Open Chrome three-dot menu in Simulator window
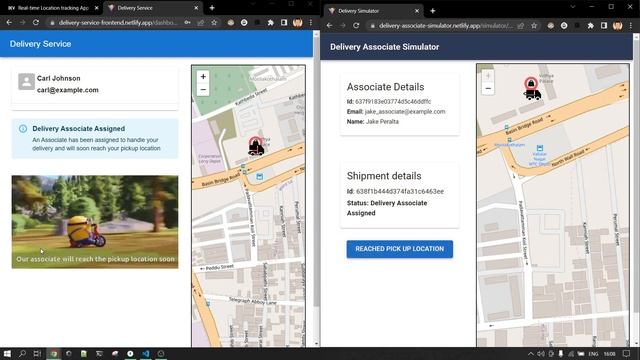 (631, 26)
